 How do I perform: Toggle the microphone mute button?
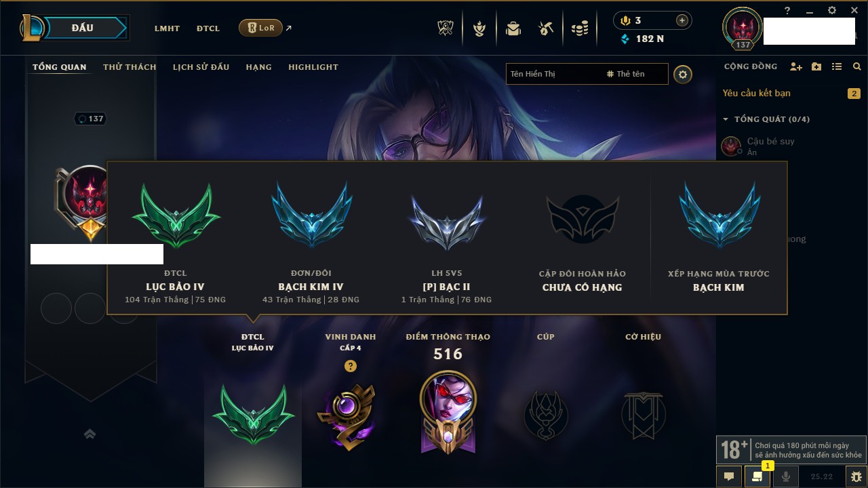[786, 476]
